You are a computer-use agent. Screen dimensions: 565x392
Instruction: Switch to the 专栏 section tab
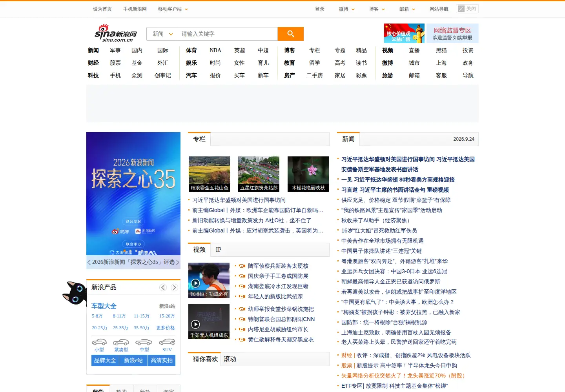coord(199,139)
